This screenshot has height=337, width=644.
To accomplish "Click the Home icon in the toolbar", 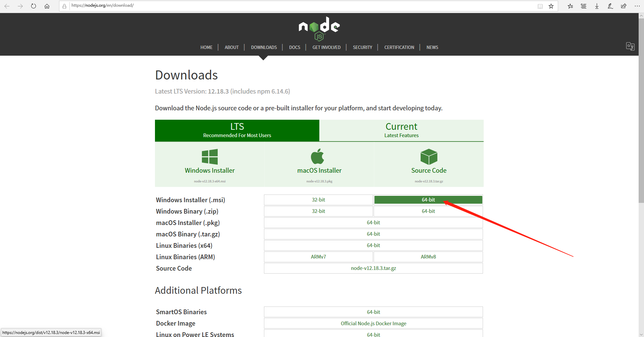I will pos(47,6).
